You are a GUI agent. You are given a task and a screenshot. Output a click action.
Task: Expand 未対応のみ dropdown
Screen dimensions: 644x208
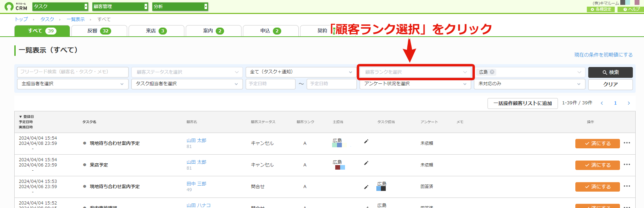coord(530,84)
